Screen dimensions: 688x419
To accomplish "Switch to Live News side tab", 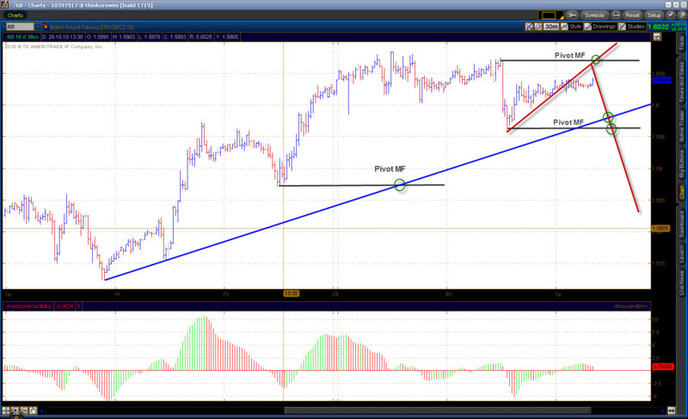I will [x=681, y=283].
